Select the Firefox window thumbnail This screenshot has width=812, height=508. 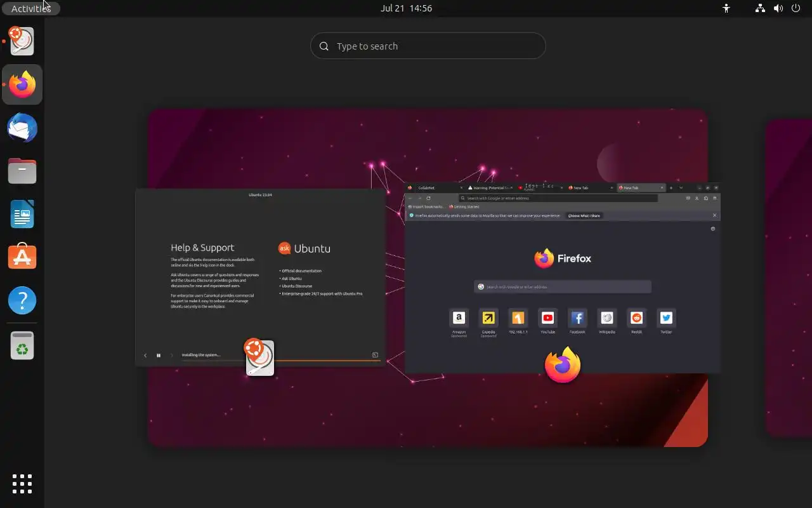[x=562, y=278]
